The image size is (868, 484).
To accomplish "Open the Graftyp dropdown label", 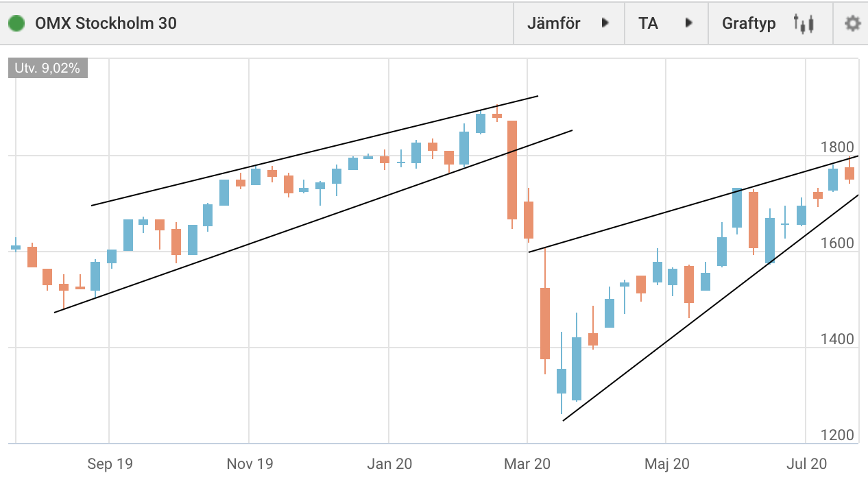I will click(749, 23).
